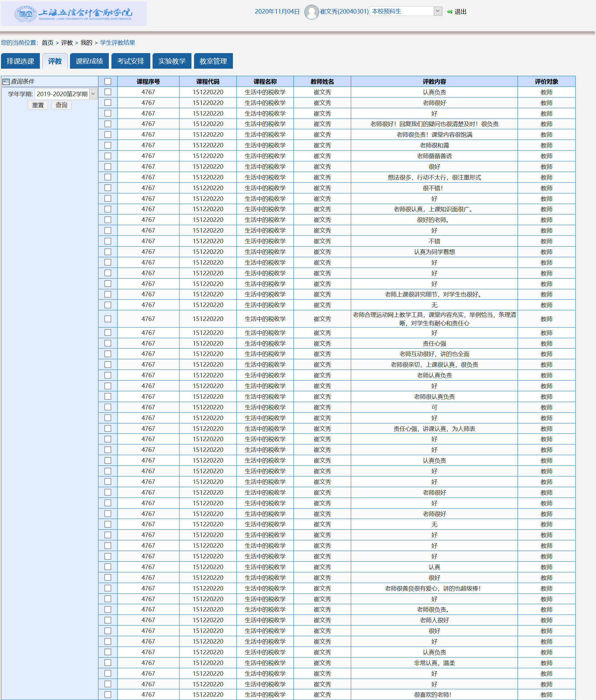Select the 教室管理 tab
The image size is (596, 700).
point(213,61)
